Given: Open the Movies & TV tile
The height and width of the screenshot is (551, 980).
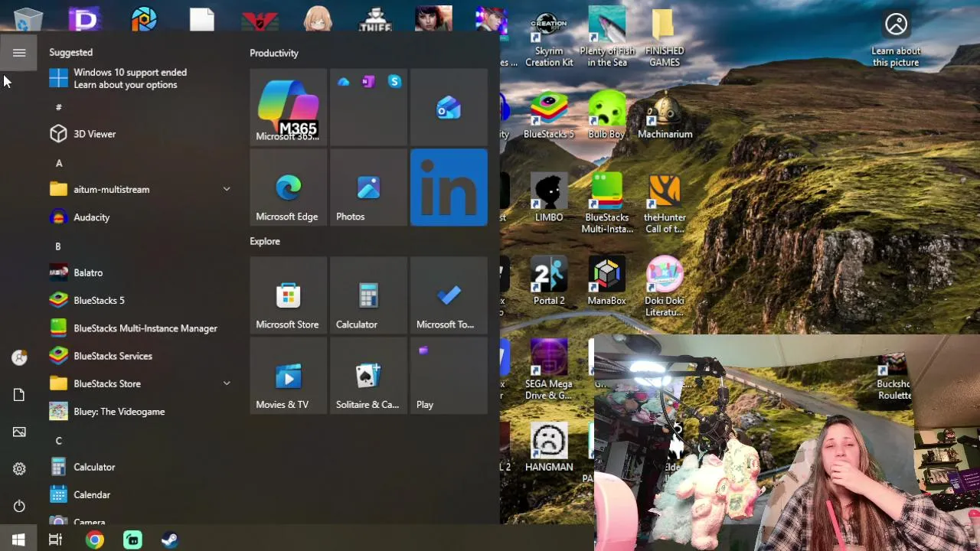Looking at the screenshot, I should pyautogui.click(x=288, y=376).
